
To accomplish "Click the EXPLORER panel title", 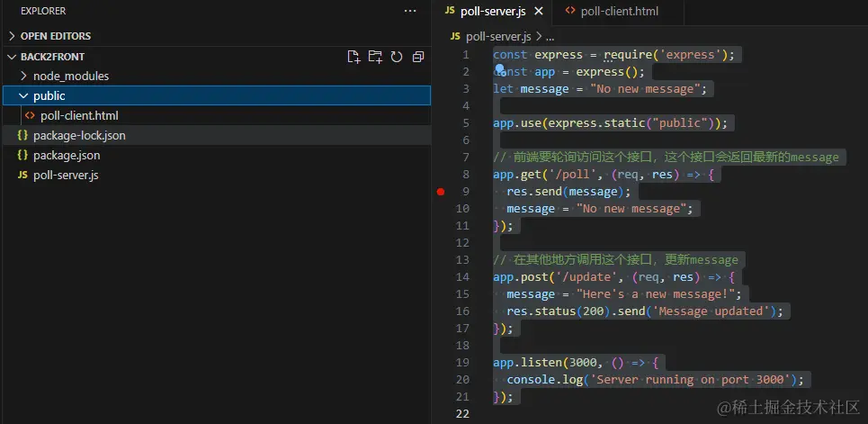I will coord(43,11).
